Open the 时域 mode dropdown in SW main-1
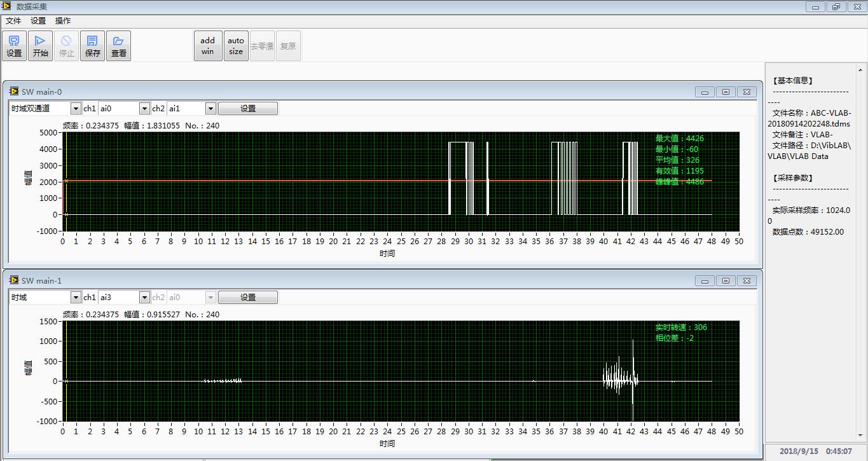Screen dimensions: 868x461 76,298
